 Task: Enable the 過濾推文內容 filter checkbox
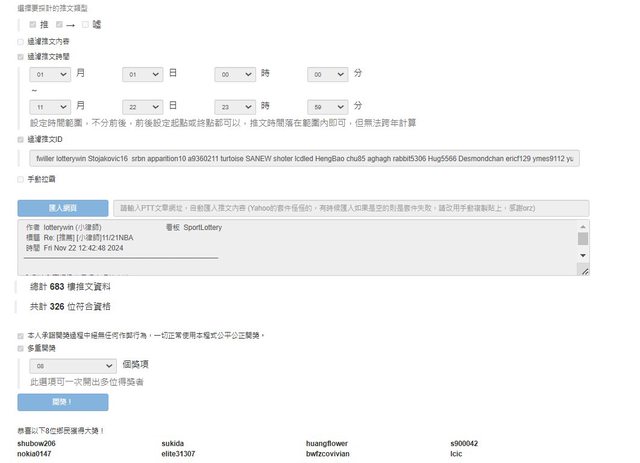[21, 42]
